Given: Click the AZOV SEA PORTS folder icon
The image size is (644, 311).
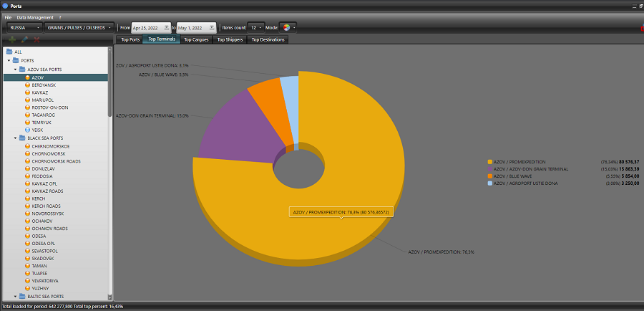Looking at the screenshot, I should (22, 69).
